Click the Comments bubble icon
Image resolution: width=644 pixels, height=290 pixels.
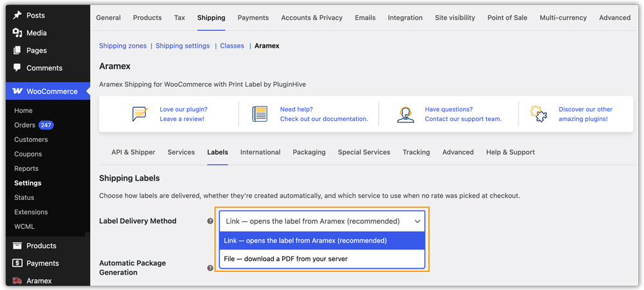click(x=17, y=68)
